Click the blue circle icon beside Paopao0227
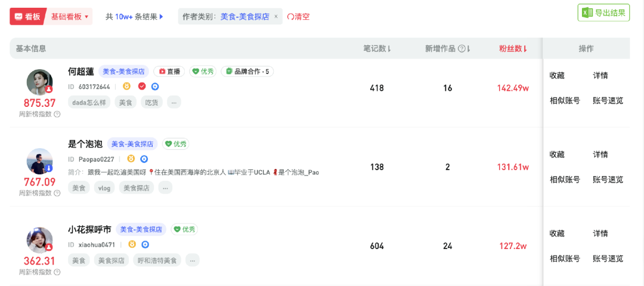Image resolution: width=644 pixels, height=286 pixels. point(144,159)
